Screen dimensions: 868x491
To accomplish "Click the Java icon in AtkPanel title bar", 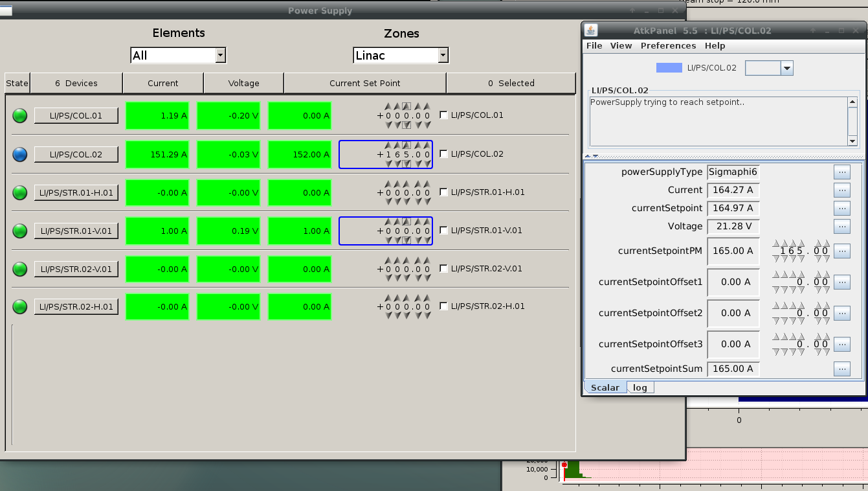I will [x=591, y=30].
